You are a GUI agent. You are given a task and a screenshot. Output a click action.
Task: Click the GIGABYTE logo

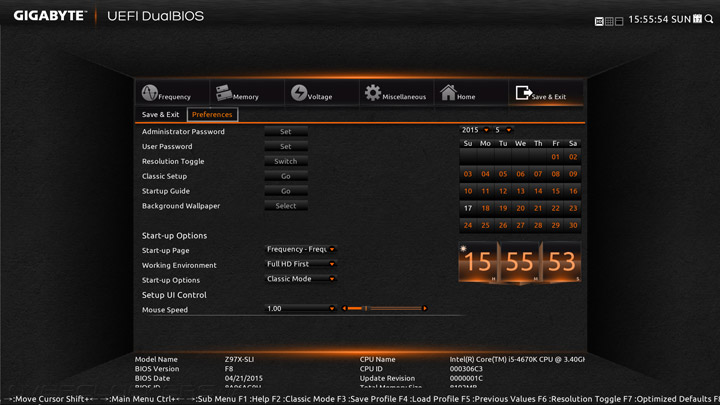(50, 16)
